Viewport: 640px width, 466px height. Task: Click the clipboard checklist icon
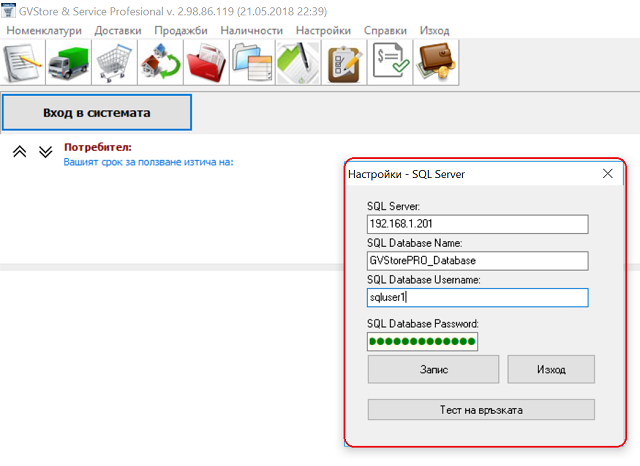[x=344, y=62]
